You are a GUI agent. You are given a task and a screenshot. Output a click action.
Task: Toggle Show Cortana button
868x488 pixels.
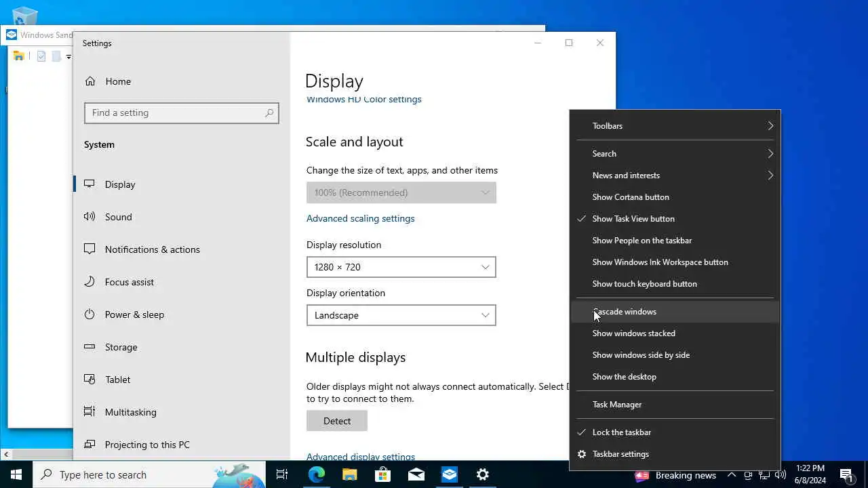[675, 197]
